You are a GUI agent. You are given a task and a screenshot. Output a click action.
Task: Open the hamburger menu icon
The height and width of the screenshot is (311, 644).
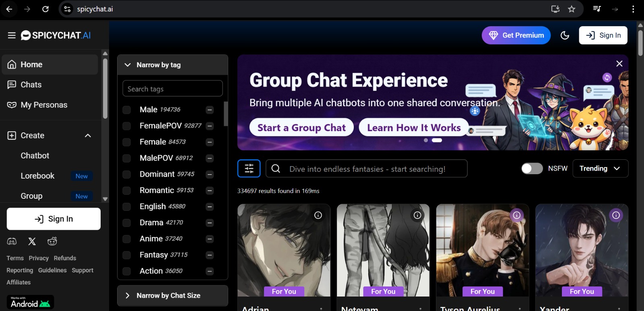pyautogui.click(x=12, y=35)
